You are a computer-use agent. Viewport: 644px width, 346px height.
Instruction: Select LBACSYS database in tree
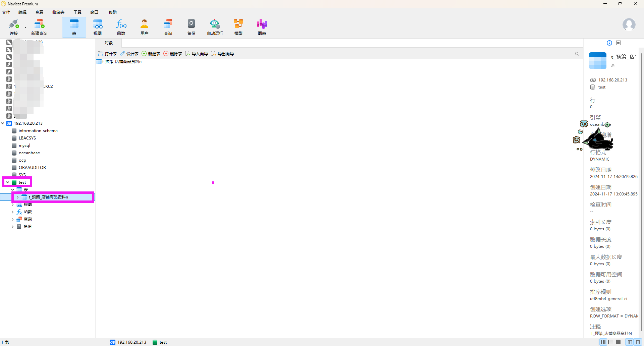(27, 138)
